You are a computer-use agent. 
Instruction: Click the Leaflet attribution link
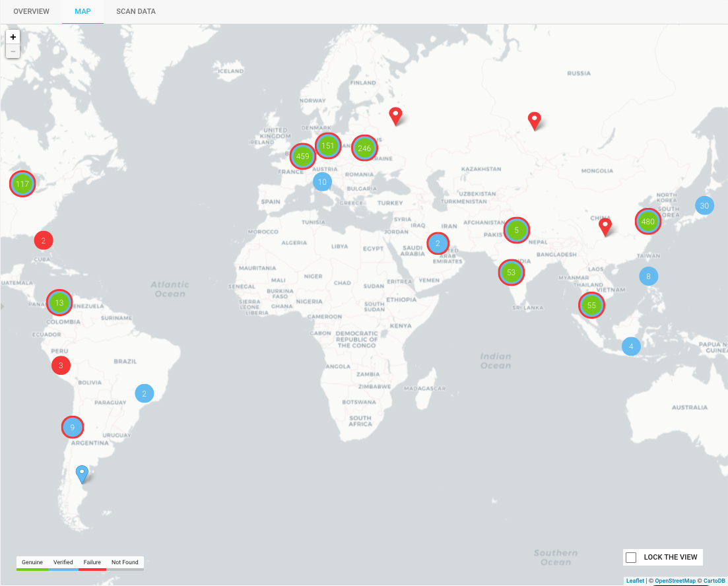635,581
